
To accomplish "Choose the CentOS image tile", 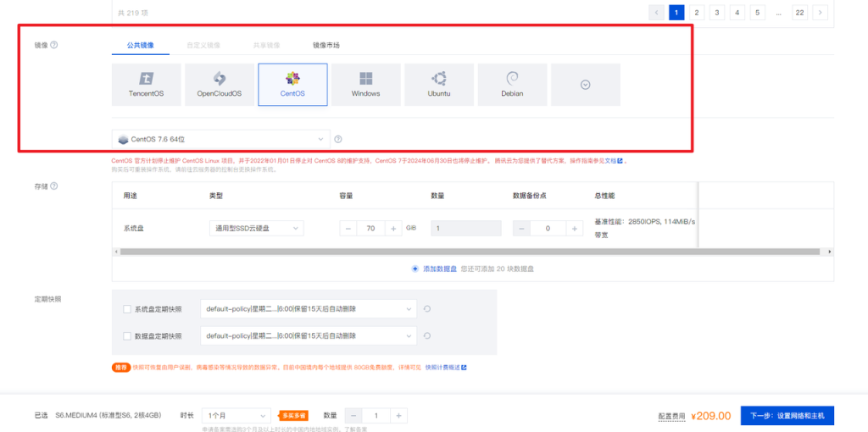I will click(x=292, y=85).
